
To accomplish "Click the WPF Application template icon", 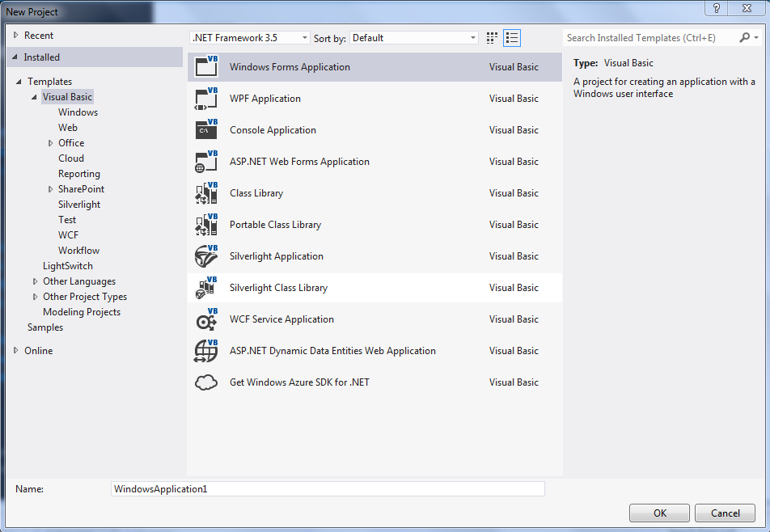I will pos(206,98).
